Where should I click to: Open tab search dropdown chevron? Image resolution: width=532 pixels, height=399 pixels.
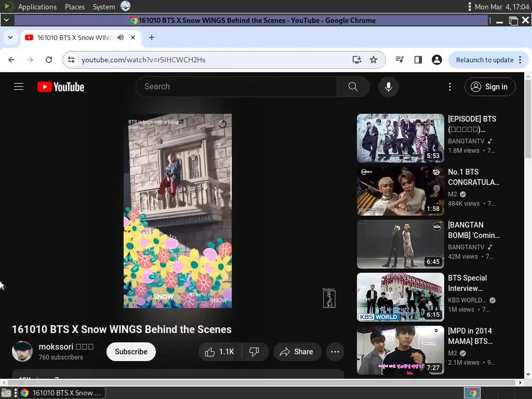[10, 37]
